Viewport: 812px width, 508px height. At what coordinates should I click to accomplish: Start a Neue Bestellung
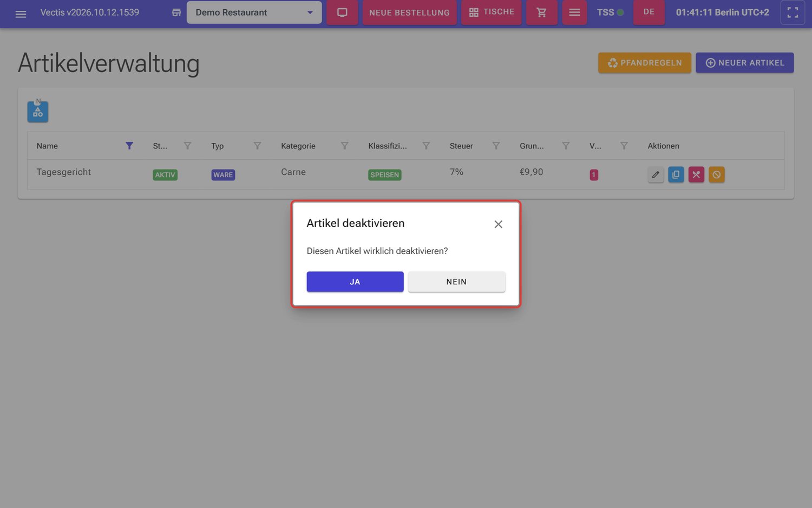click(x=409, y=12)
